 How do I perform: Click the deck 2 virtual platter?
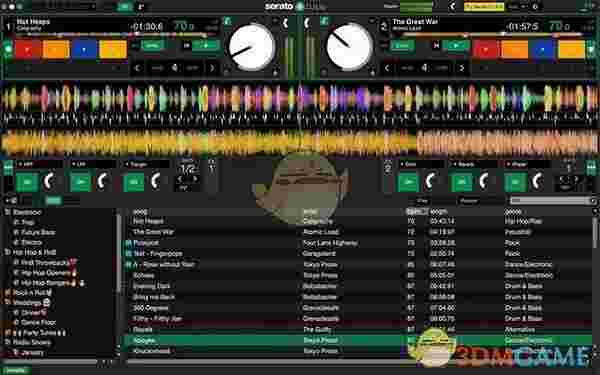click(349, 47)
